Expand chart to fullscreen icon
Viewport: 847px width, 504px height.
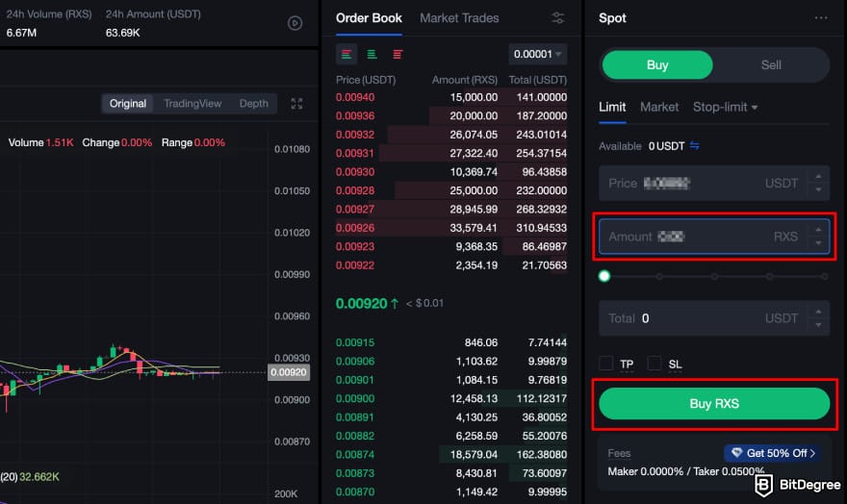click(296, 104)
